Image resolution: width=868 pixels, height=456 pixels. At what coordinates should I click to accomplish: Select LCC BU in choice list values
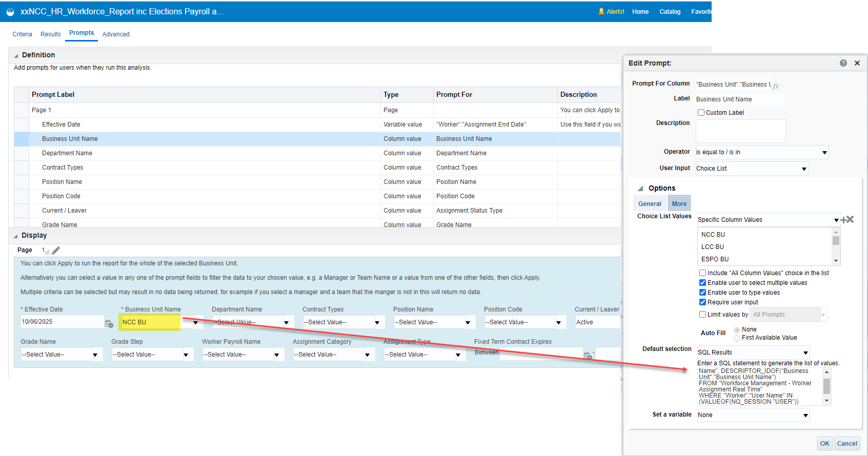tap(713, 247)
